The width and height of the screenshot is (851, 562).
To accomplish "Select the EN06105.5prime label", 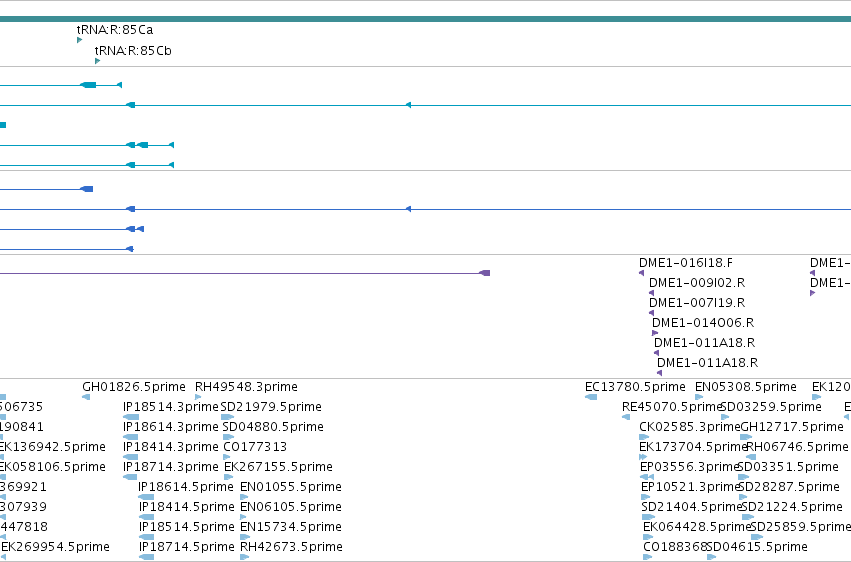I will [x=291, y=507].
